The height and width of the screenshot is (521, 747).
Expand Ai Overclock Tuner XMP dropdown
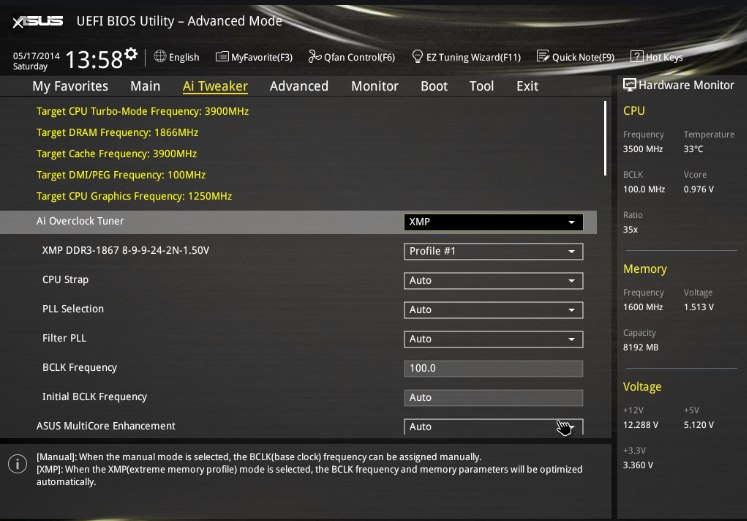(494, 222)
